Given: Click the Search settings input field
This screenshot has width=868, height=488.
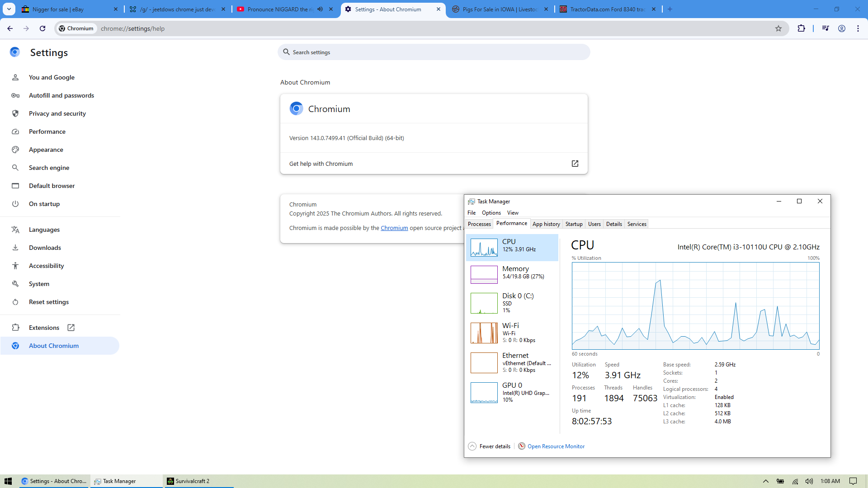Looking at the screenshot, I should tap(434, 52).
